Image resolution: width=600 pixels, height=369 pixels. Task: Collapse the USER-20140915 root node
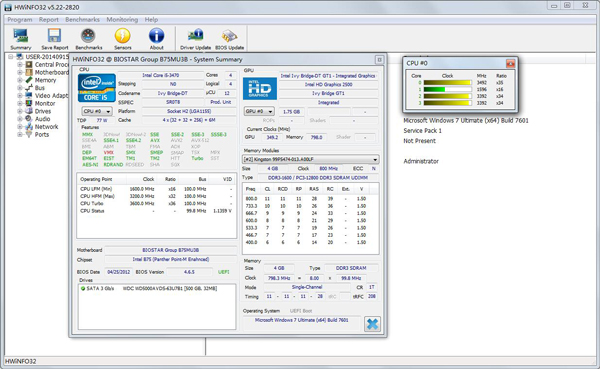pos(11,57)
